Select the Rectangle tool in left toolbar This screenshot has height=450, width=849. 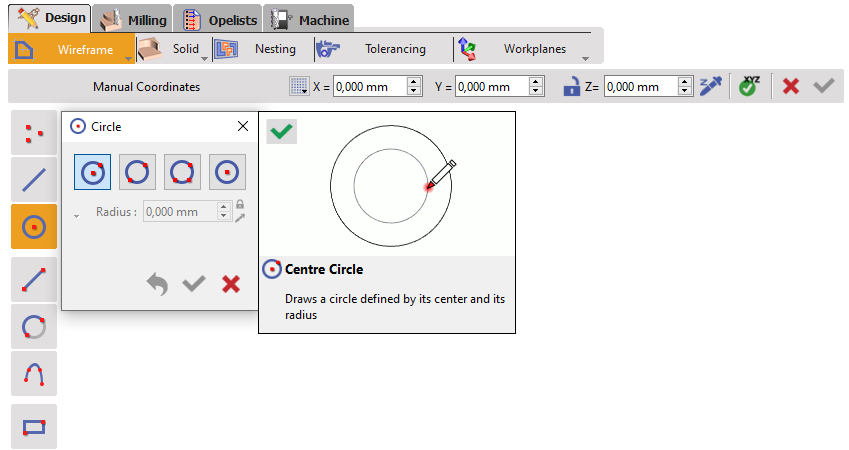pyautogui.click(x=33, y=427)
